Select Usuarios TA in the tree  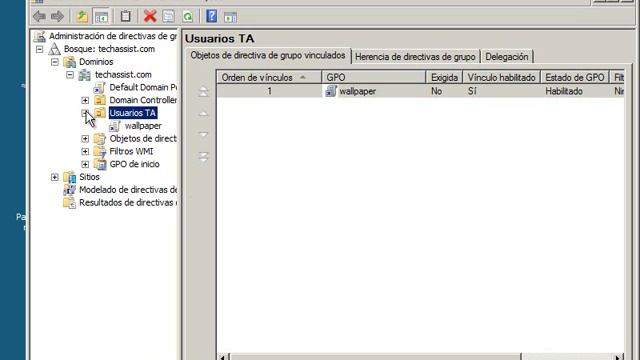coord(133,113)
